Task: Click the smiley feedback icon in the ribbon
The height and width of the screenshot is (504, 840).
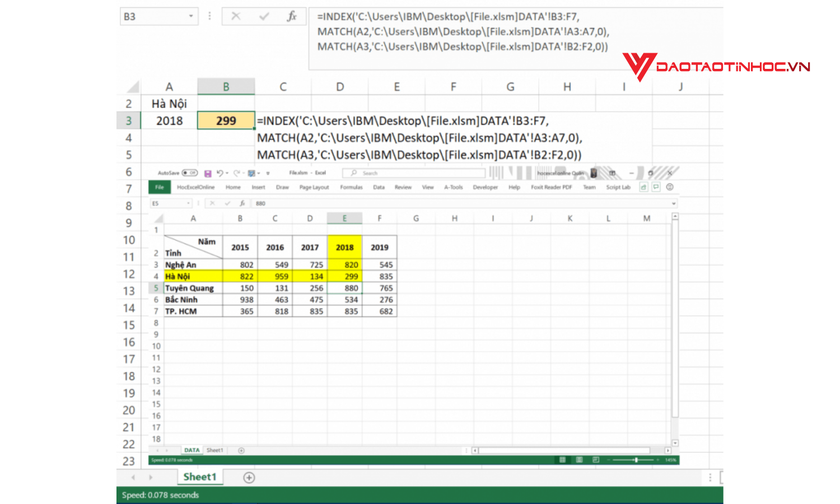Action: coord(670,187)
